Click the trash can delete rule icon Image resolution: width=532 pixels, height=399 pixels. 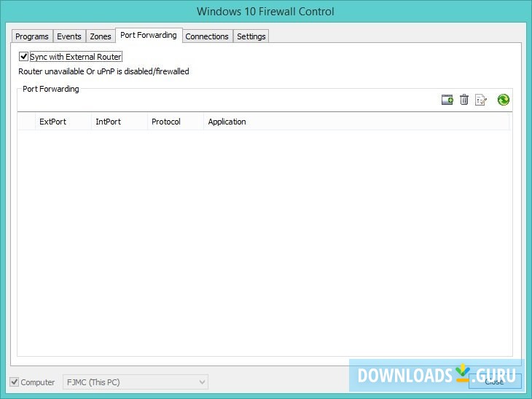point(464,100)
